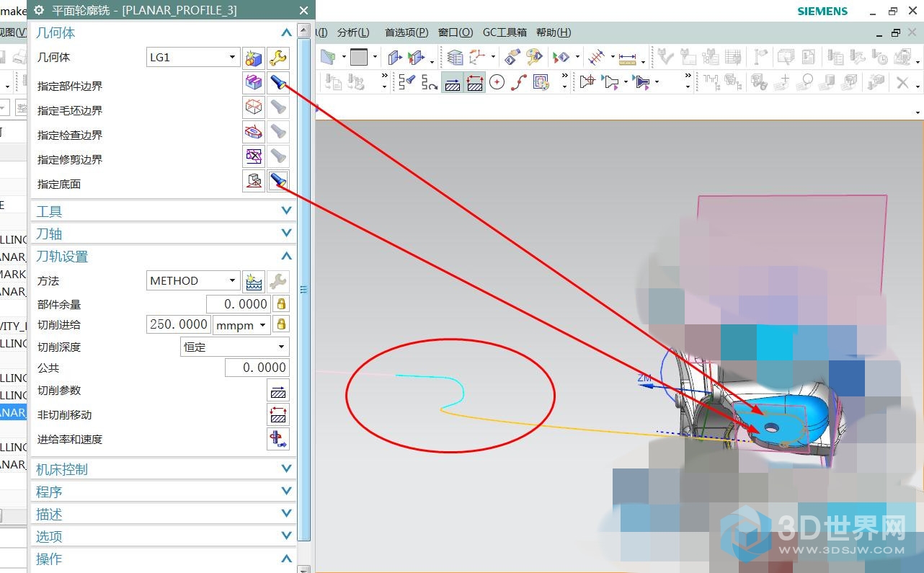Click the select part boundary icon

click(x=253, y=82)
